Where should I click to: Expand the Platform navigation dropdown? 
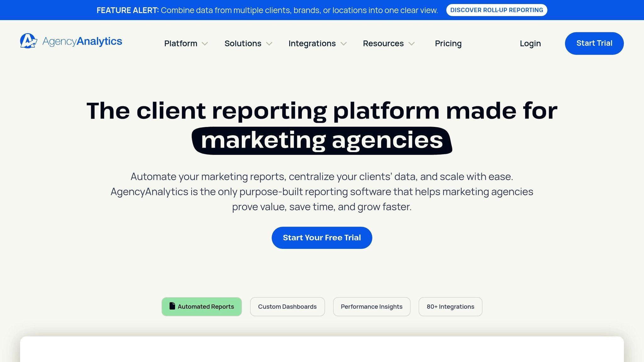(181, 43)
